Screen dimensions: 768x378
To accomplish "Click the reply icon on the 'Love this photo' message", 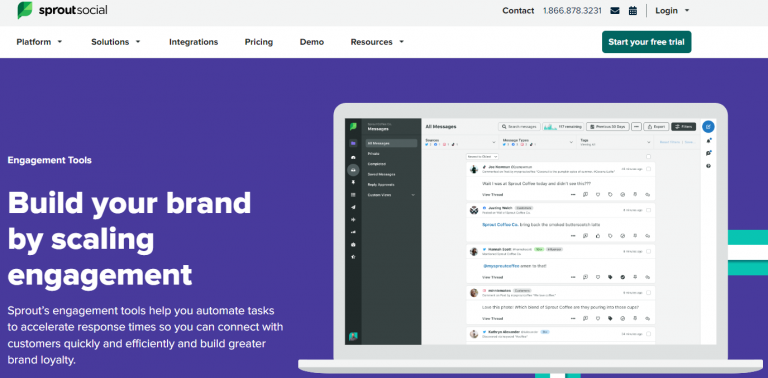I will tap(647, 318).
